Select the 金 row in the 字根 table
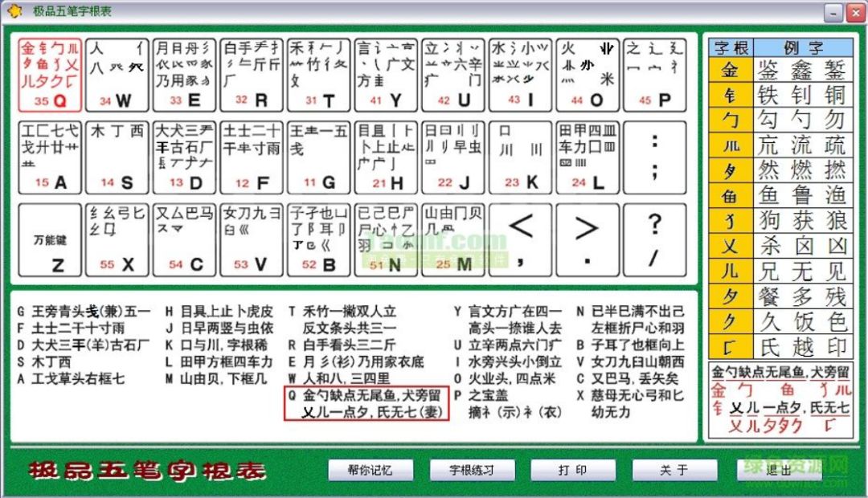 (x=727, y=71)
